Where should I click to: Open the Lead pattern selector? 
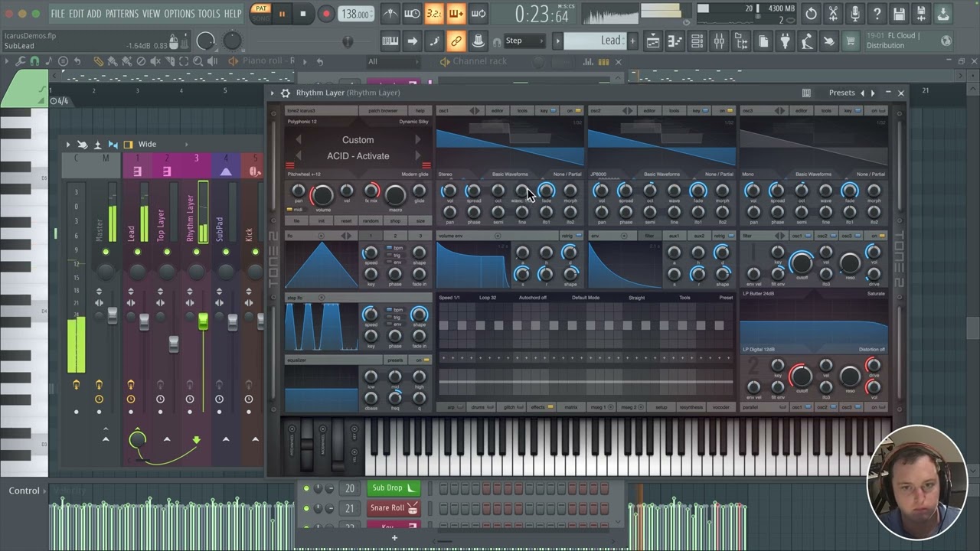point(595,41)
